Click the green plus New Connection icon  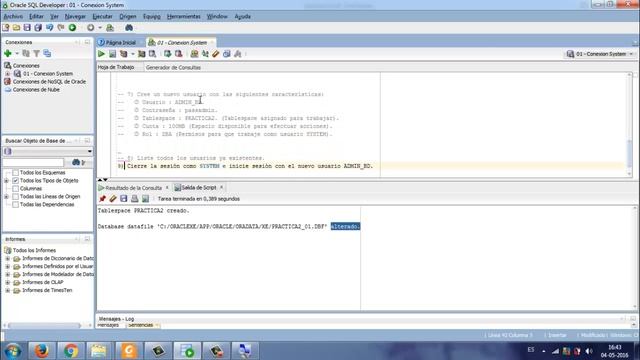(x=8, y=53)
